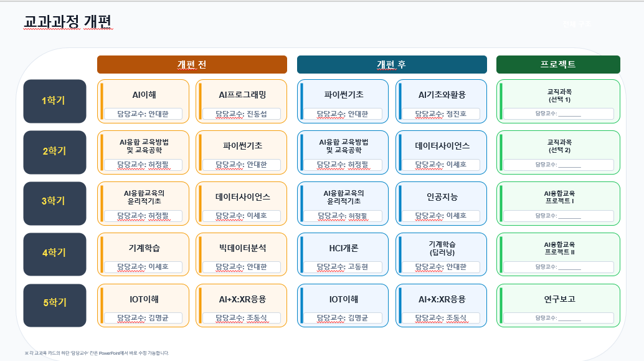Image resolution: width=644 pixels, height=361 pixels.
Task: Click the 담당교수 field under AI이해
Action: pyautogui.click(x=143, y=114)
